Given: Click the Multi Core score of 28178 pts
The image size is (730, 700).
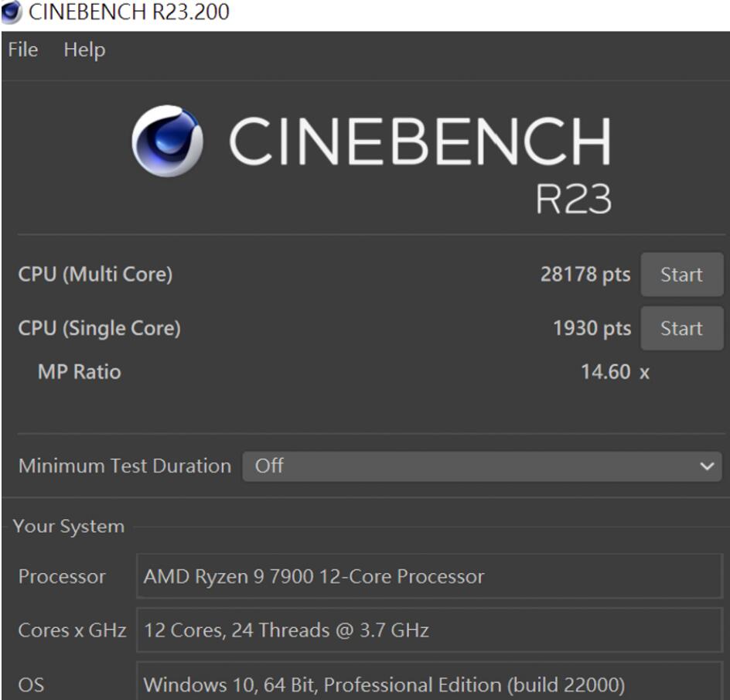Looking at the screenshot, I should click(586, 275).
